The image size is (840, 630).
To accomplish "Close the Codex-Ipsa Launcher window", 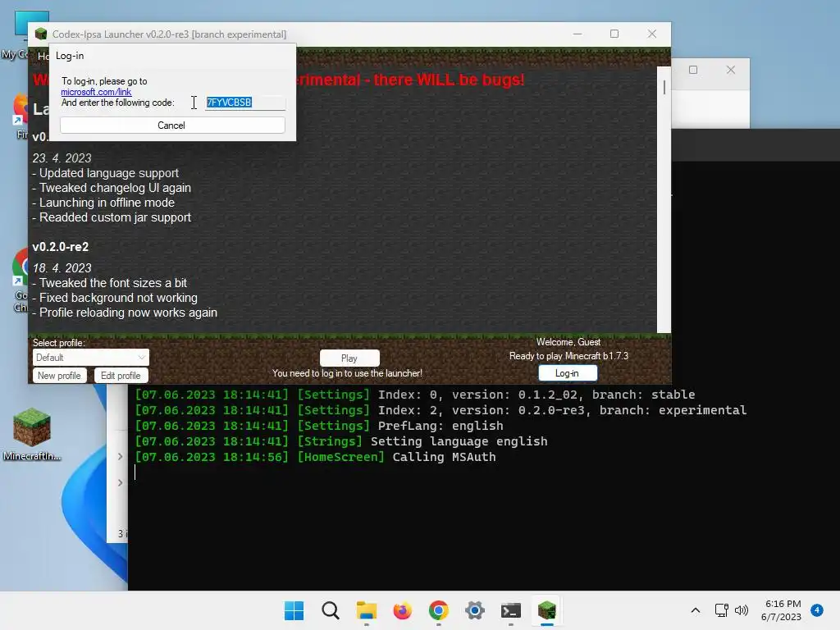I will (652, 34).
